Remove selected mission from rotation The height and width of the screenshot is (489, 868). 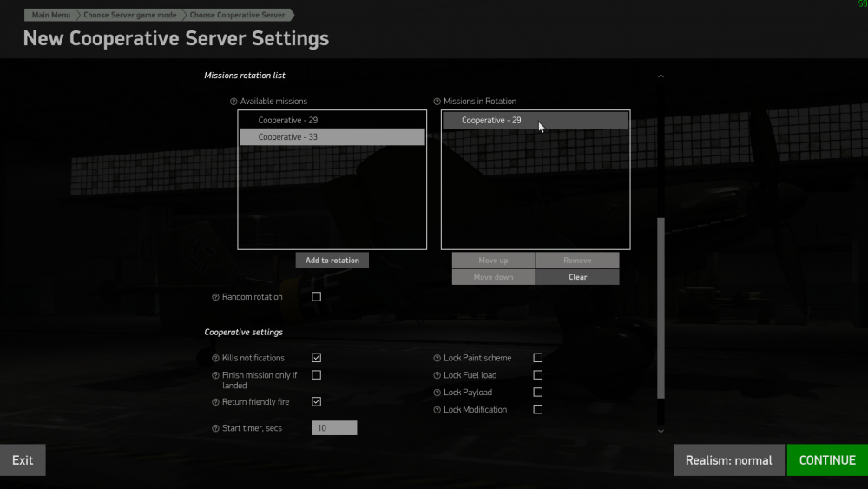[x=577, y=261]
